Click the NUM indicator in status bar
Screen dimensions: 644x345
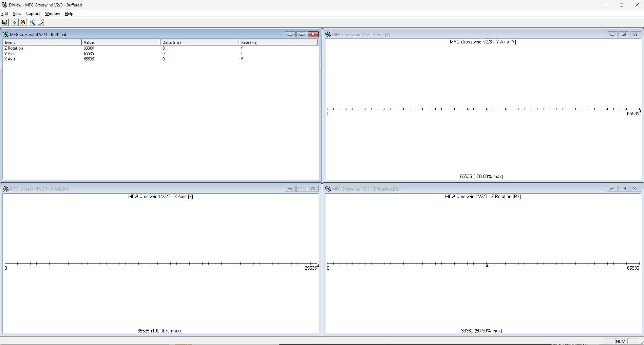click(x=621, y=341)
